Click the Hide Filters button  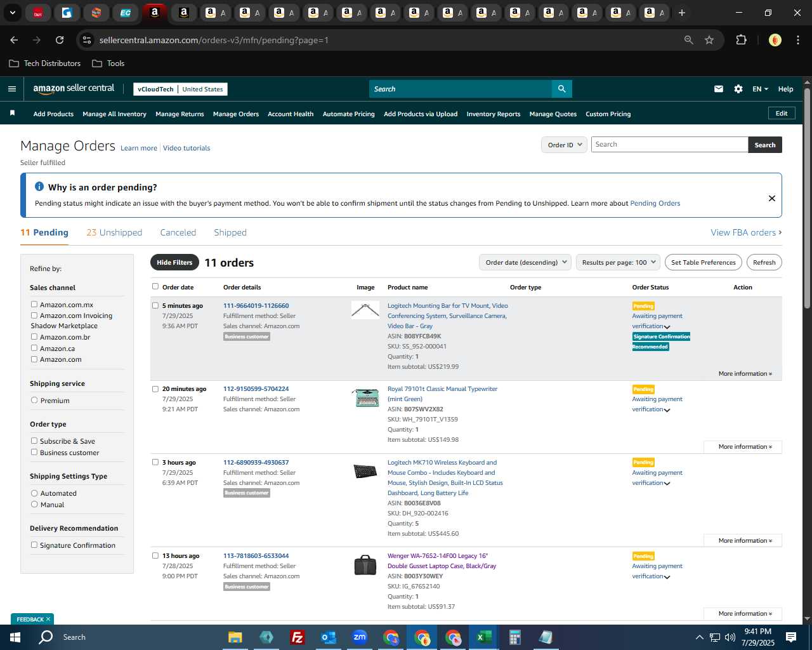pyautogui.click(x=174, y=262)
